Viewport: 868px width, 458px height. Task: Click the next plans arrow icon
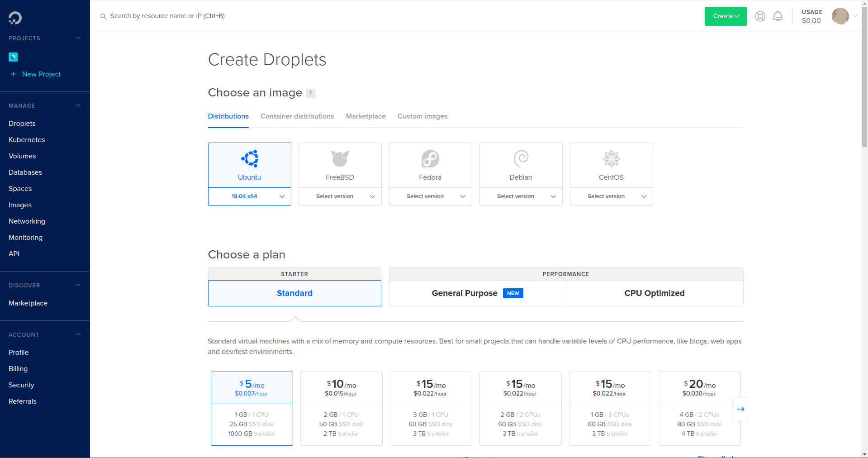tap(741, 409)
